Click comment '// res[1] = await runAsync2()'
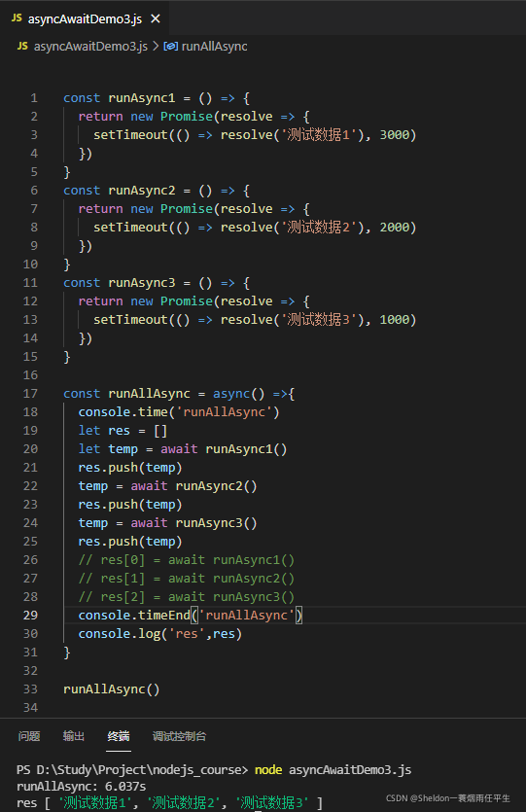 (x=187, y=579)
